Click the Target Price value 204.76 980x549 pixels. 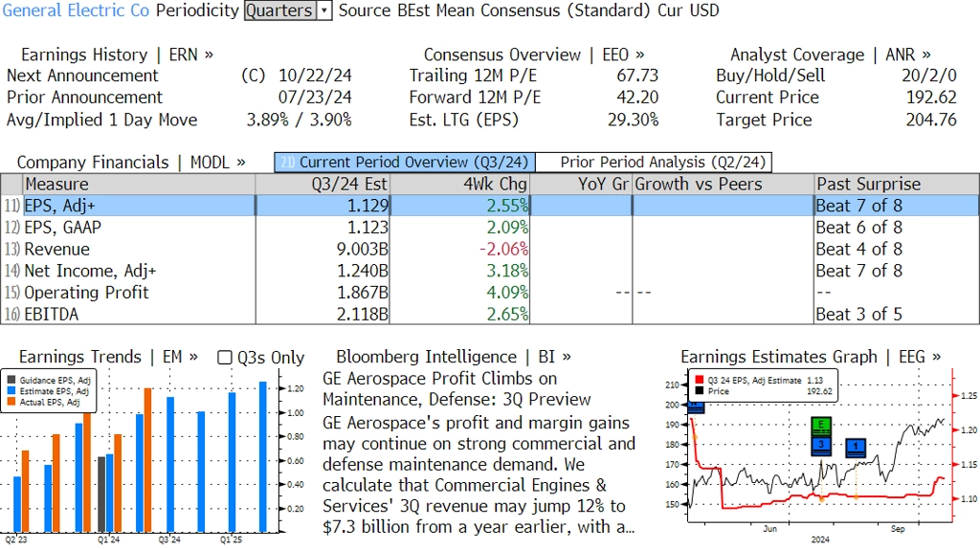pos(931,120)
